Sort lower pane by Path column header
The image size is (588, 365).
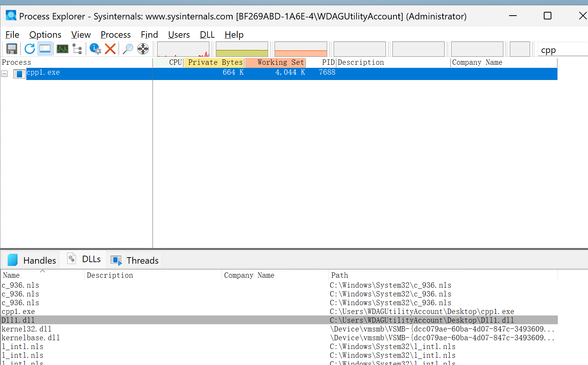[x=443, y=275]
